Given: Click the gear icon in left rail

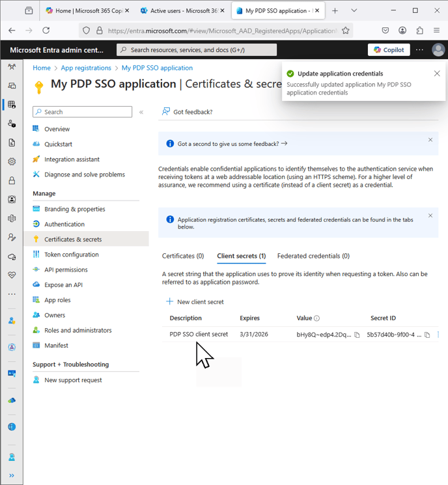Looking at the screenshot, I should tap(12, 161).
